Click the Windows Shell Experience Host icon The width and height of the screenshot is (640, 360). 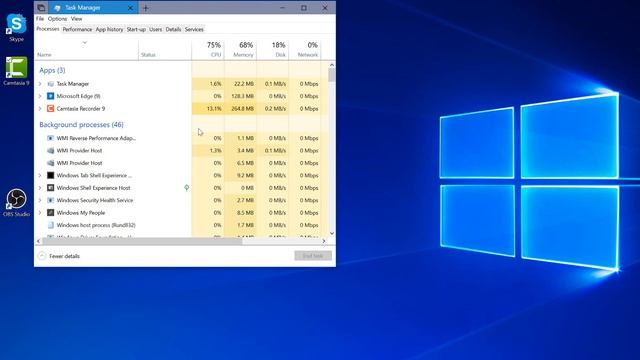tap(51, 188)
